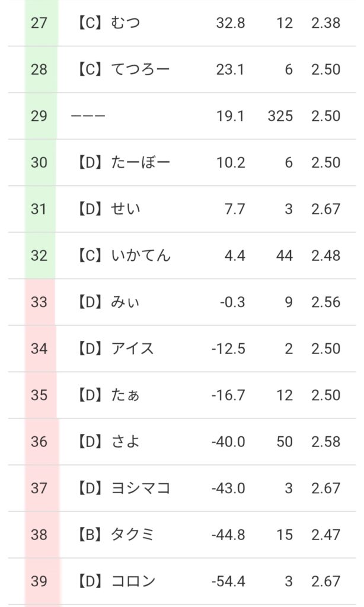Open player 【D】たぁ entry
The width and height of the screenshot is (364, 607).
coord(108,395)
